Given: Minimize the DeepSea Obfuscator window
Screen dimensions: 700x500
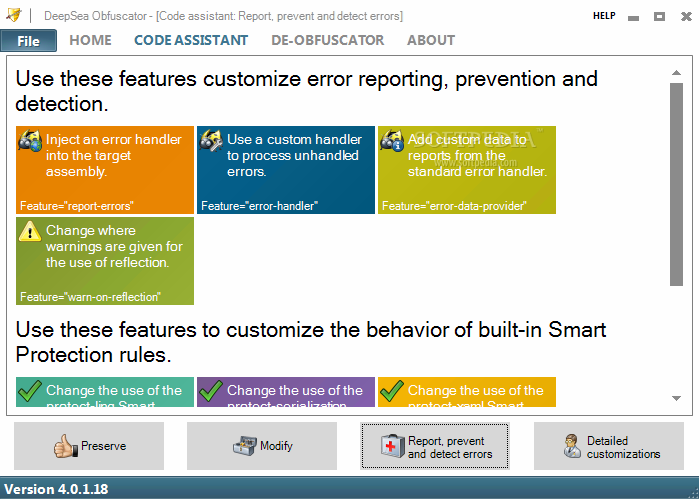Looking at the screenshot, I should point(633,17).
